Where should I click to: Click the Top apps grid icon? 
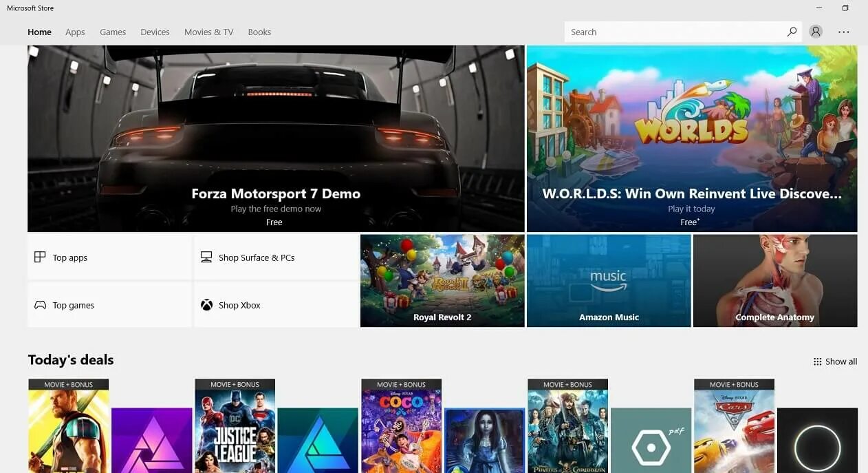[x=40, y=257]
